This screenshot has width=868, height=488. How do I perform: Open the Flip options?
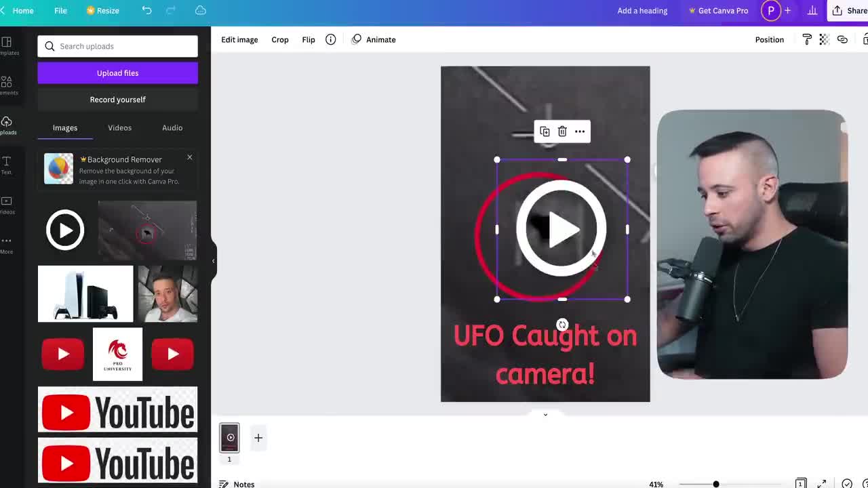click(309, 39)
